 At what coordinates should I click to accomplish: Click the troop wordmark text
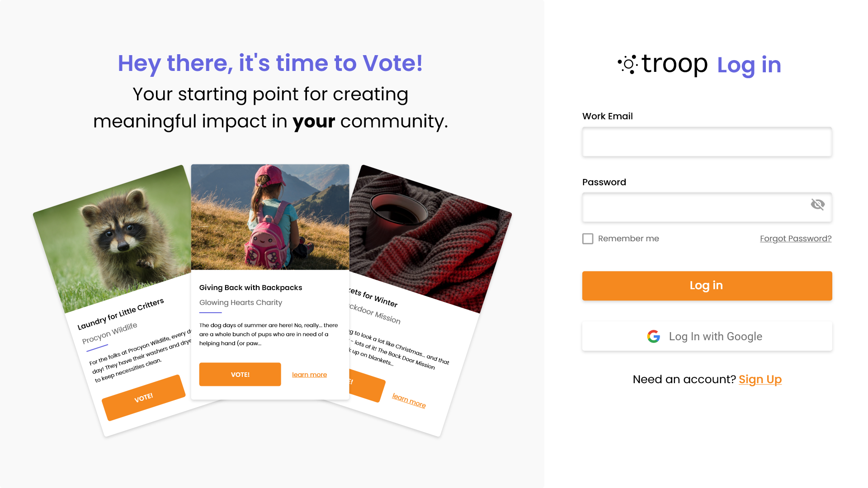pyautogui.click(x=675, y=64)
